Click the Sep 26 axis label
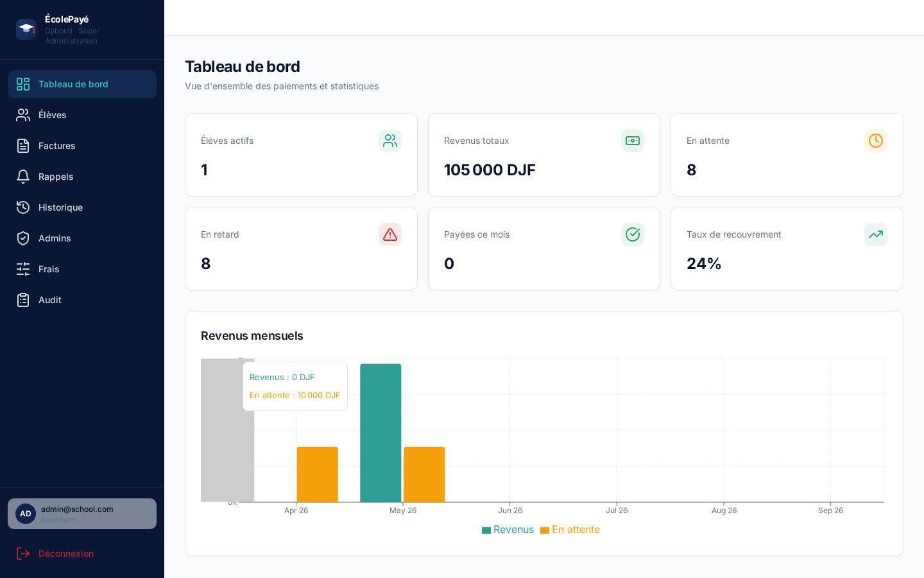Viewport: 924px width, 578px height. pyautogui.click(x=830, y=511)
